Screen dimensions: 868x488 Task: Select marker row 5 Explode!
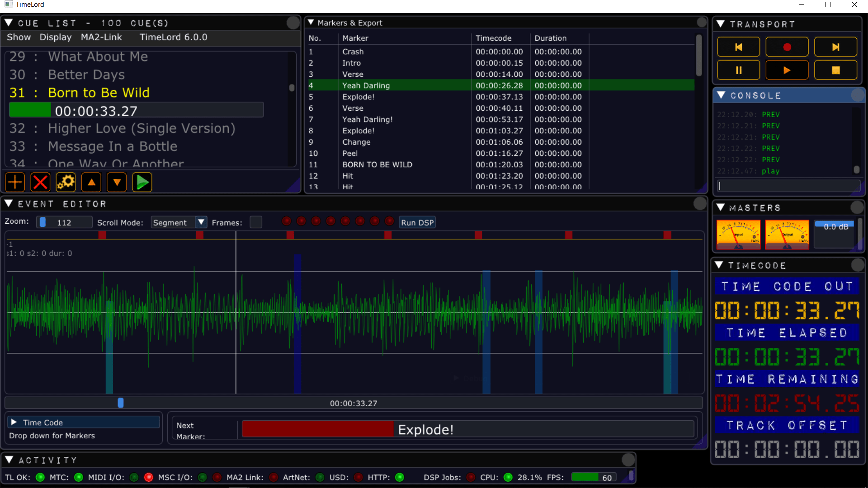tap(501, 97)
